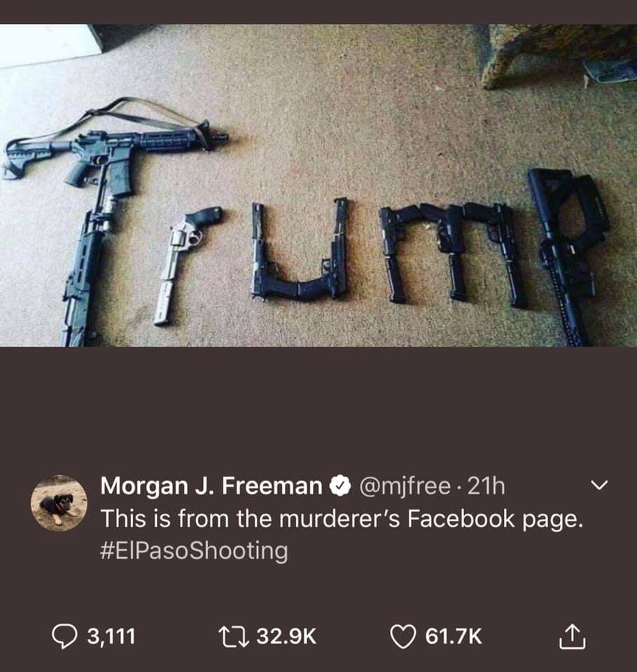Open tweet text about murderer's Facebook page
Viewport: 637px width, 672px height.
click(342, 519)
